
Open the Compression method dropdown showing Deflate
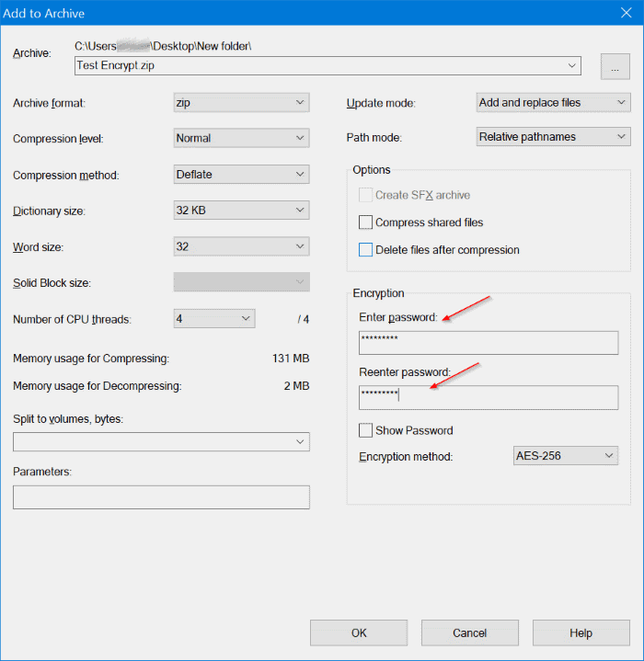coord(241,174)
